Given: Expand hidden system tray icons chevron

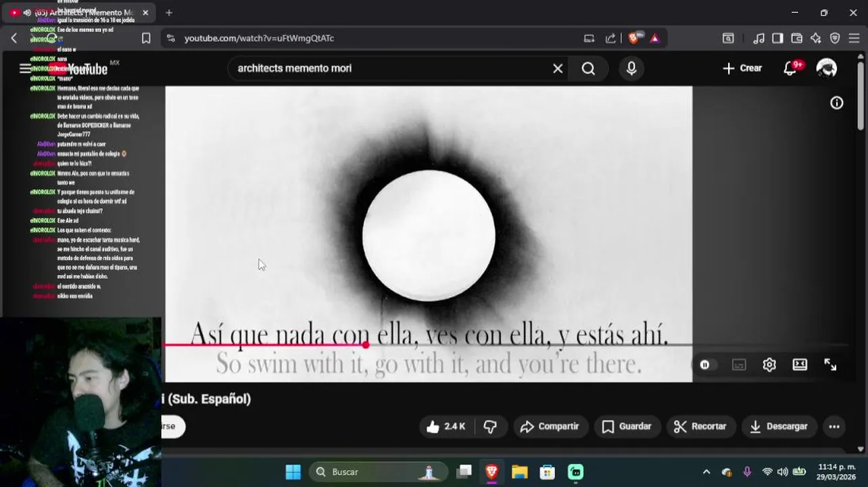Looking at the screenshot, I should pyautogui.click(x=706, y=471).
